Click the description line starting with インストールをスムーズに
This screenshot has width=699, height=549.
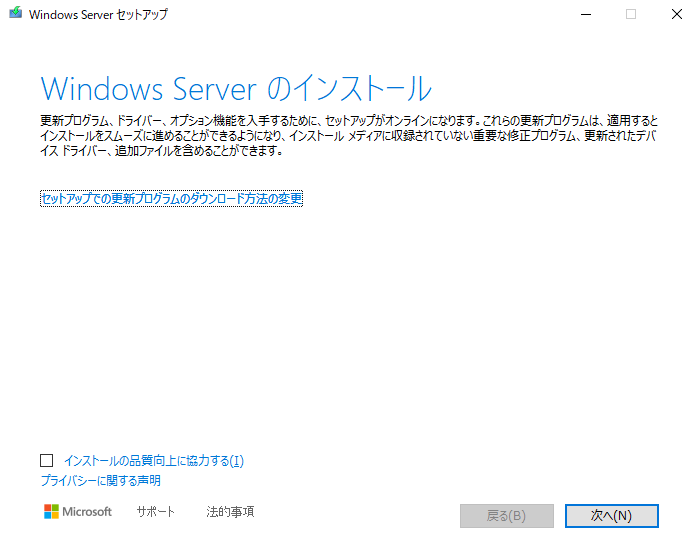tap(348, 136)
